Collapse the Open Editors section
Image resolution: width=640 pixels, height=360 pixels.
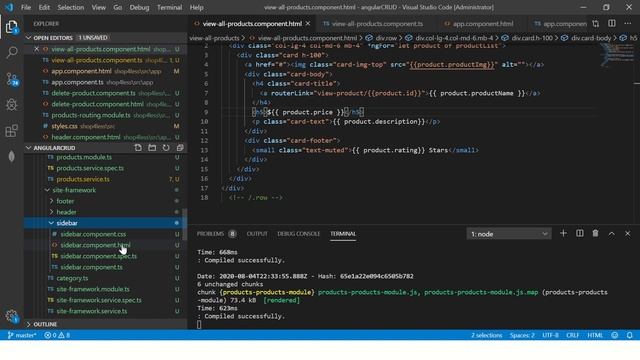[29, 38]
